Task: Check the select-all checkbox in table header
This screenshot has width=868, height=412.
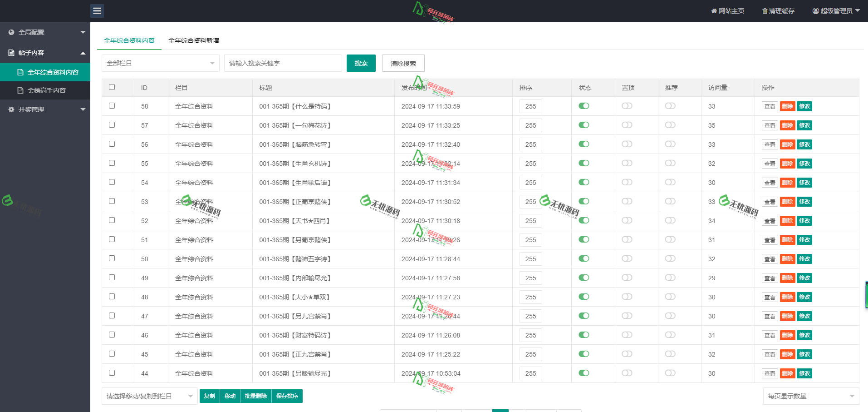Action: tap(112, 87)
